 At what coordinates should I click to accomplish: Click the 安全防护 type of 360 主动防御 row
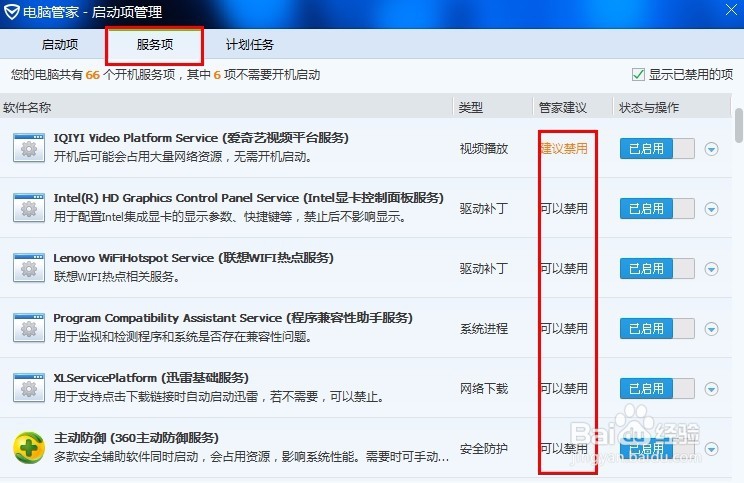[x=484, y=448]
